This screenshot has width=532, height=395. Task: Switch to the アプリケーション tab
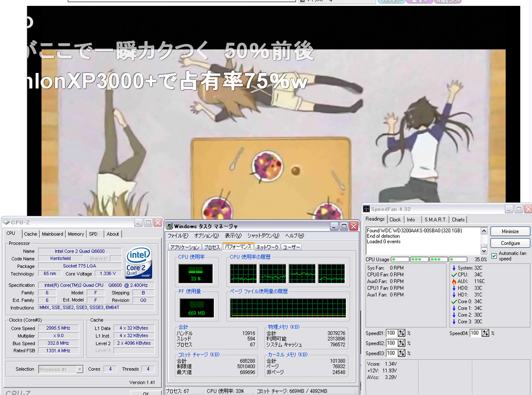click(x=185, y=247)
